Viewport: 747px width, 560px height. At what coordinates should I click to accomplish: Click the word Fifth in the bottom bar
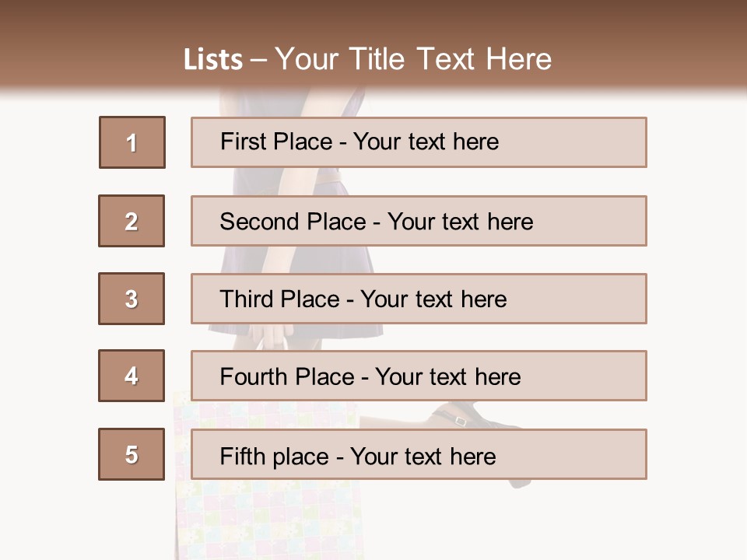pyautogui.click(x=240, y=456)
